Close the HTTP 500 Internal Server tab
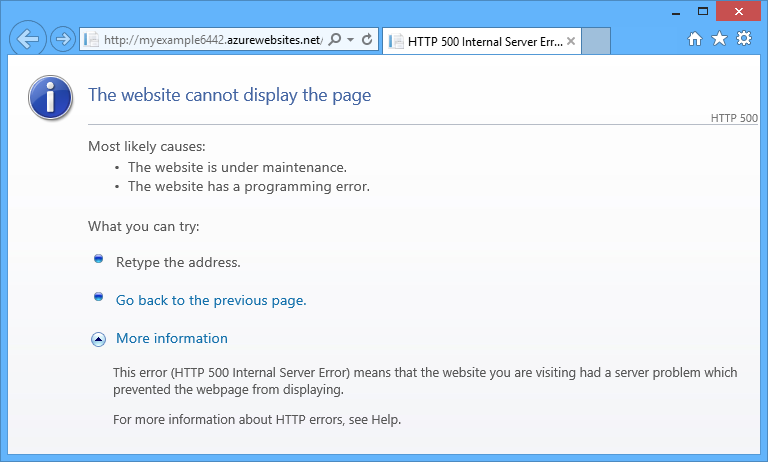The image size is (768, 462). [x=571, y=41]
